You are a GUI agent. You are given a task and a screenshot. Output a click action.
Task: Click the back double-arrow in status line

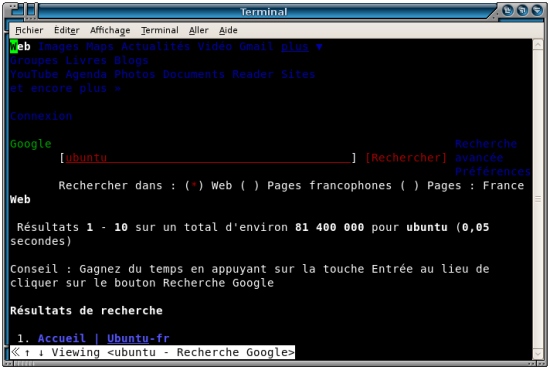15,352
